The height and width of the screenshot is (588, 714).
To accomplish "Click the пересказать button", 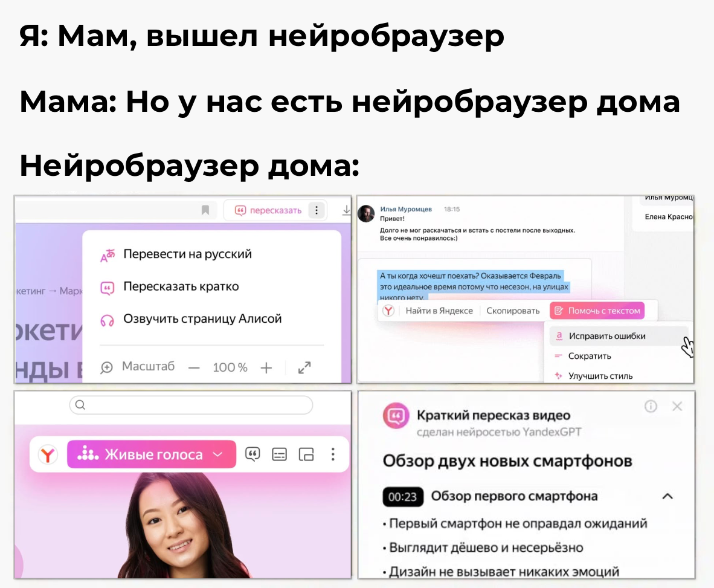I will pyautogui.click(x=268, y=210).
